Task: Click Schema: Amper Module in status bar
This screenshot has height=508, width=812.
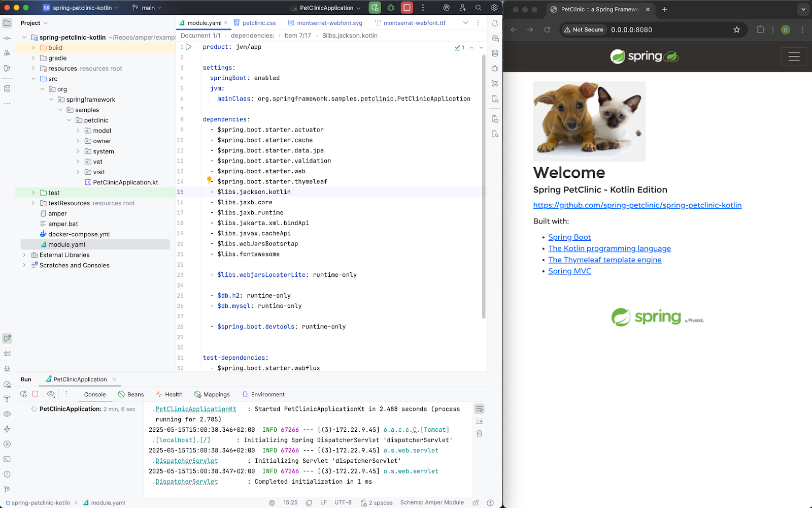Action: click(432, 502)
